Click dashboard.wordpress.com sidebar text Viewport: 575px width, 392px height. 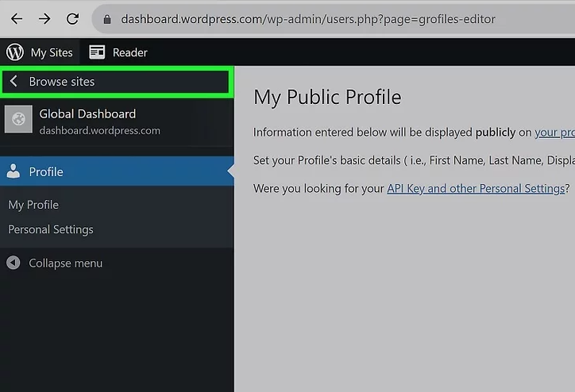(100, 131)
